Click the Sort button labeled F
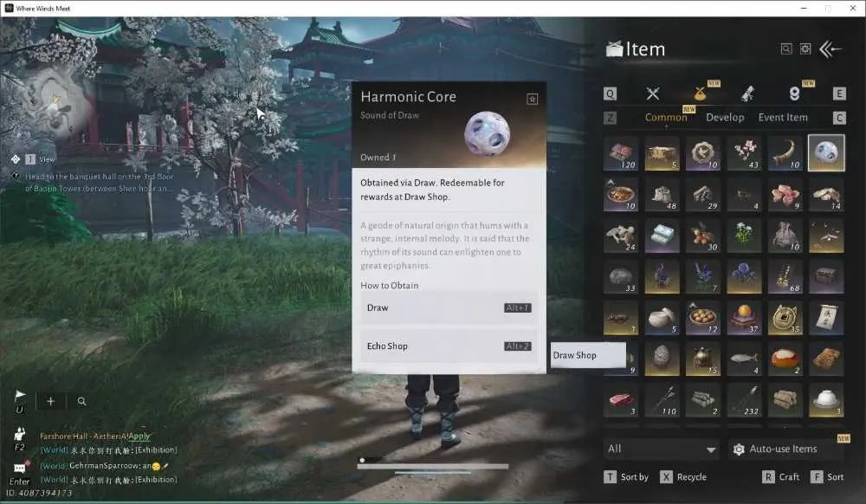Image resolution: width=866 pixels, height=504 pixels. point(827,477)
